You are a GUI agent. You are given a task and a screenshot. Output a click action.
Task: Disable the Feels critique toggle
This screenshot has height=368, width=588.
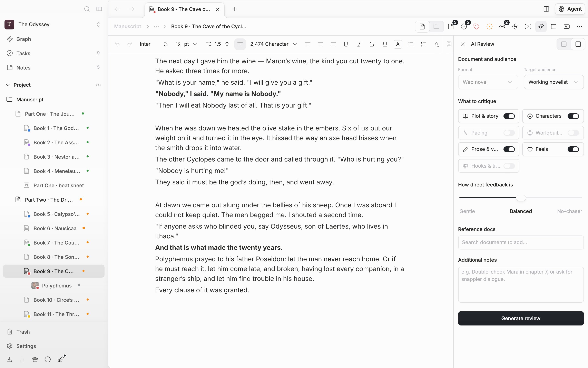[573, 149]
